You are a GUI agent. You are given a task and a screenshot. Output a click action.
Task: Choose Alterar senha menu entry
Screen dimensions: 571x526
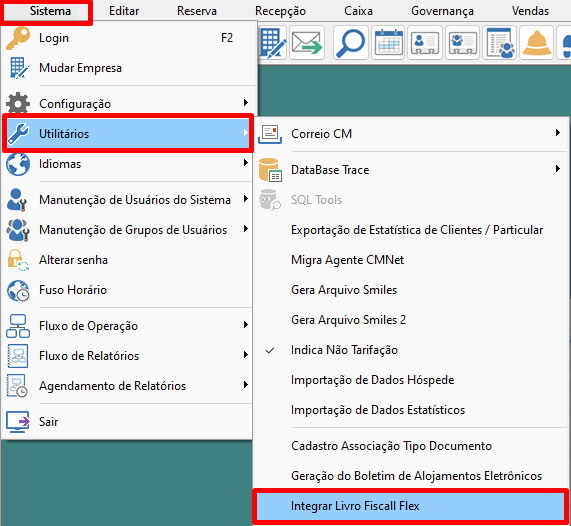pyautogui.click(x=127, y=260)
